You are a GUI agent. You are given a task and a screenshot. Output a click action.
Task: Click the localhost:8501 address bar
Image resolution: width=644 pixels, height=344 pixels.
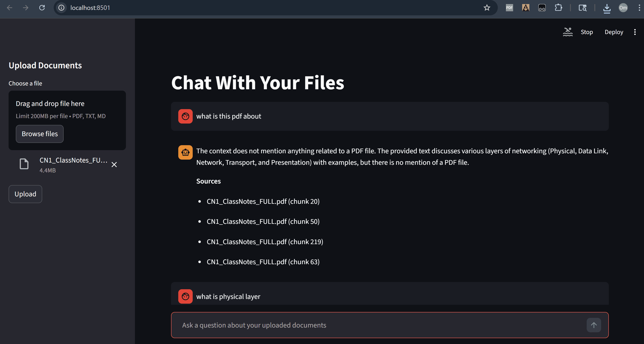pyautogui.click(x=270, y=8)
